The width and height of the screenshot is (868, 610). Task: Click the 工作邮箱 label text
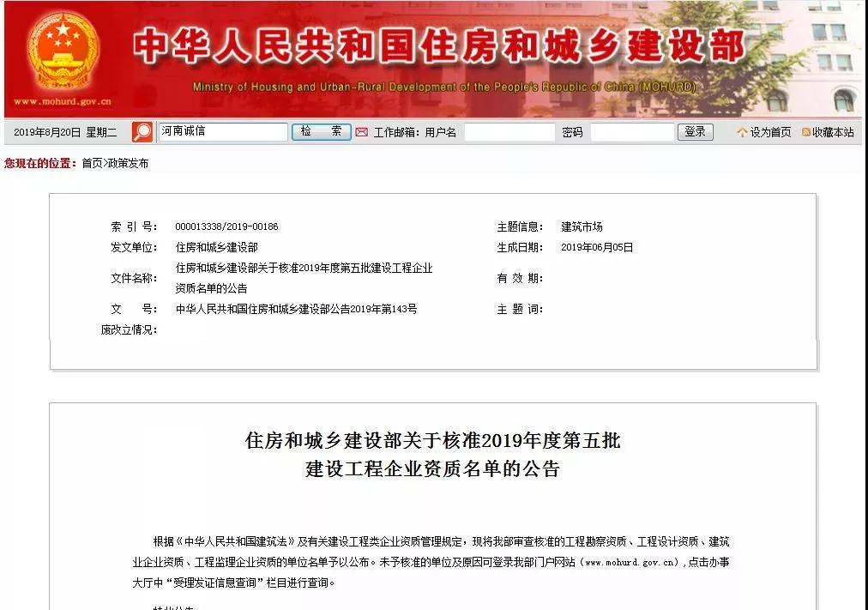pyautogui.click(x=395, y=132)
